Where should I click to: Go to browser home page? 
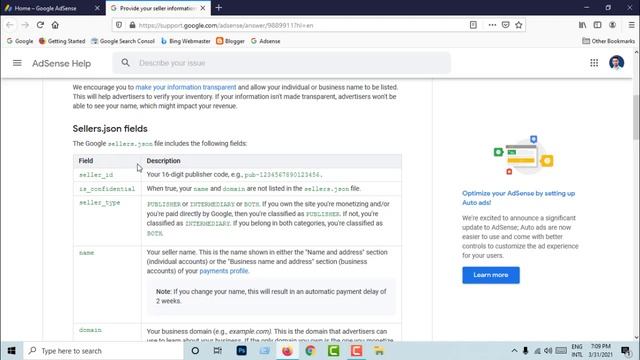(x=55, y=25)
